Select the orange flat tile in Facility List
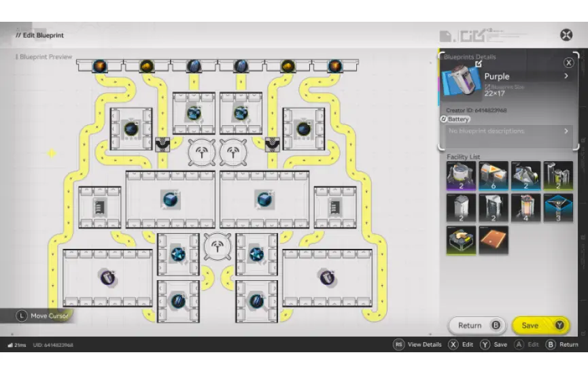 (x=494, y=240)
